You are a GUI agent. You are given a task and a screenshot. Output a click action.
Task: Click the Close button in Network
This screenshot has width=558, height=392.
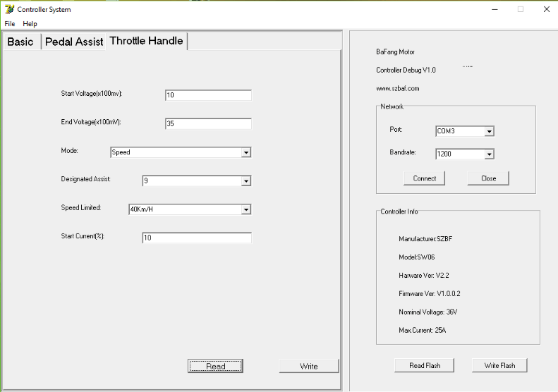click(x=488, y=178)
